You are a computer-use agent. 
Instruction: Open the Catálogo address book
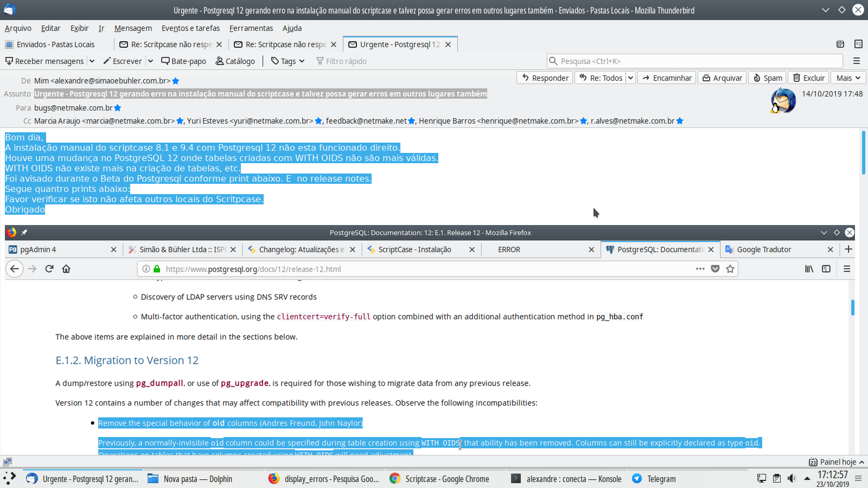[235, 61]
